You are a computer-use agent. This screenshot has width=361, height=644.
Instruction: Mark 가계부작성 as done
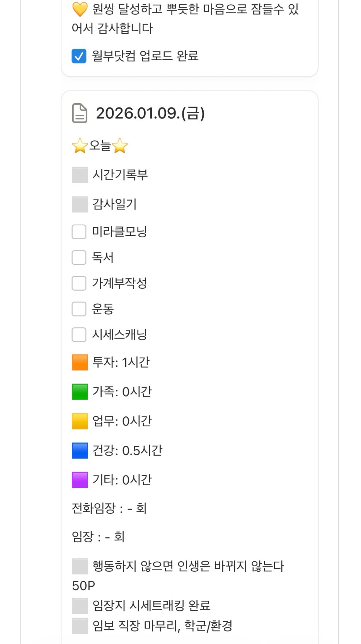point(79,283)
